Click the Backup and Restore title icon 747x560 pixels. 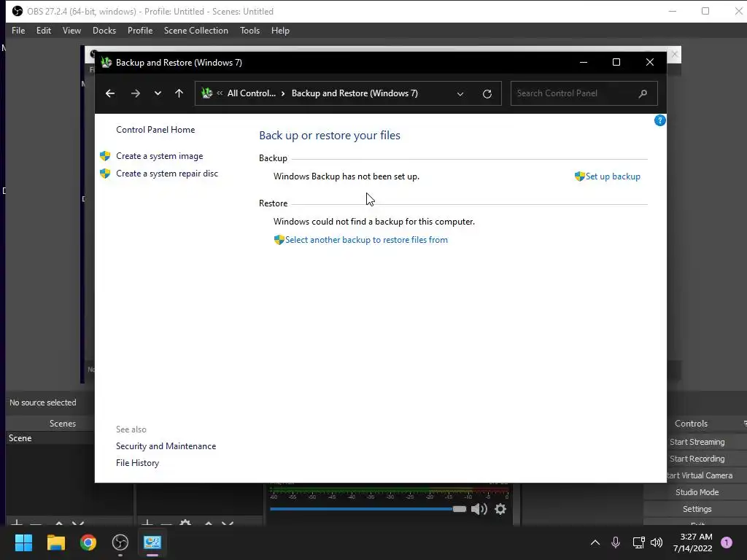[x=107, y=63]
